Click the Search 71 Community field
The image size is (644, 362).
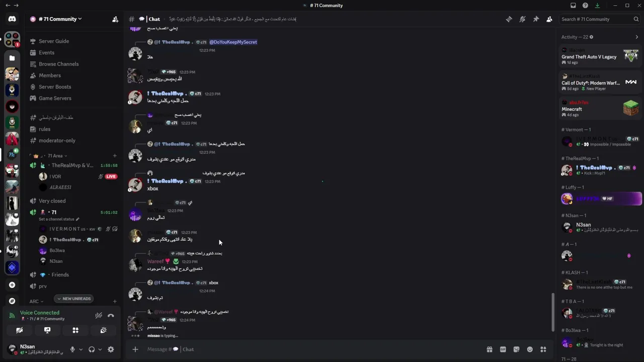pyautogui.click(x=596, y=19)
